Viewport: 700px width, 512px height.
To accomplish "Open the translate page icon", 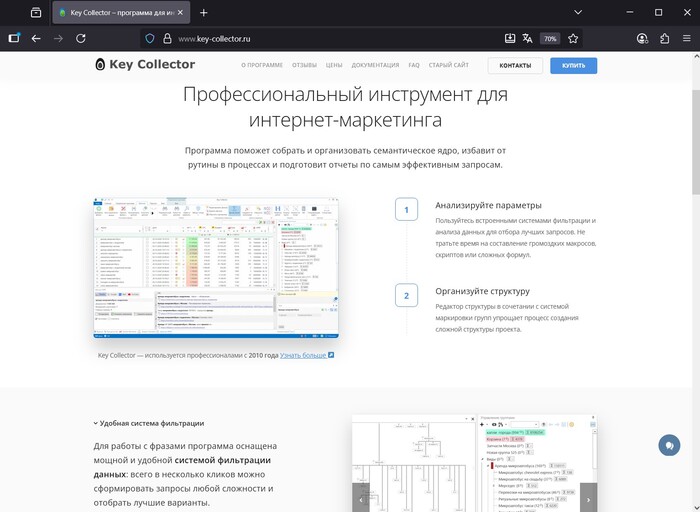I will (x=528, y=38).
